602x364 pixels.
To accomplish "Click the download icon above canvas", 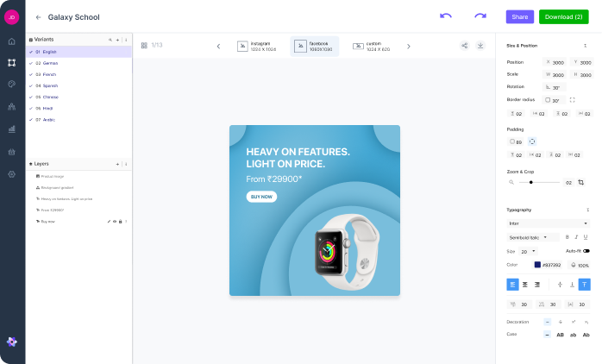I will [x=480, y=46].
